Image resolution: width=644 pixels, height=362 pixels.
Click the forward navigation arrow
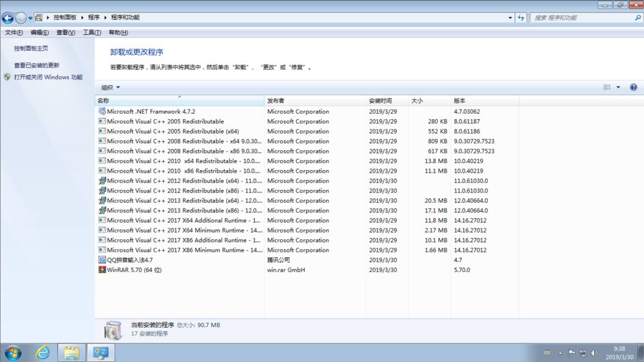[x=21, y=18]
